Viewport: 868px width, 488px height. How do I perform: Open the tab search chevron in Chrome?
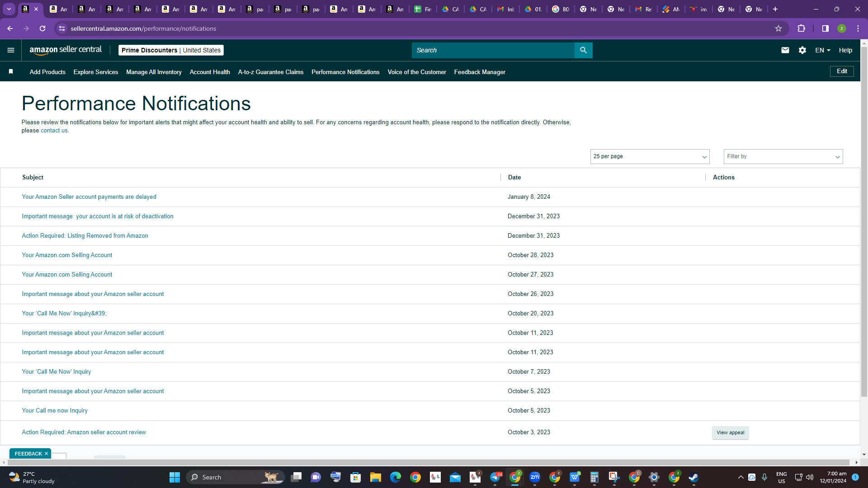click(9, 9)
